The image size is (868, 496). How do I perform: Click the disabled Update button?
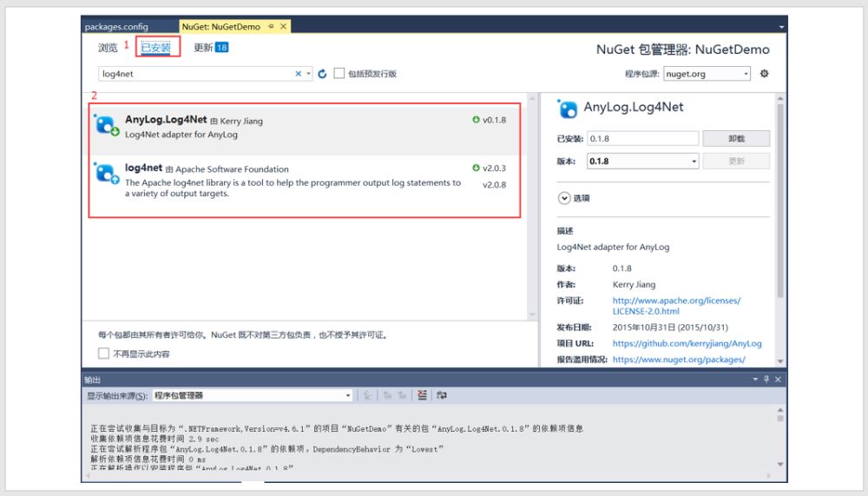736,162
